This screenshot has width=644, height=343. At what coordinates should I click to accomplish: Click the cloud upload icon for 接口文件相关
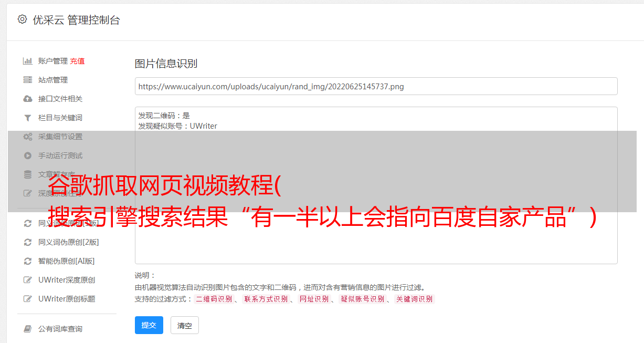click(x=28, y=99)
